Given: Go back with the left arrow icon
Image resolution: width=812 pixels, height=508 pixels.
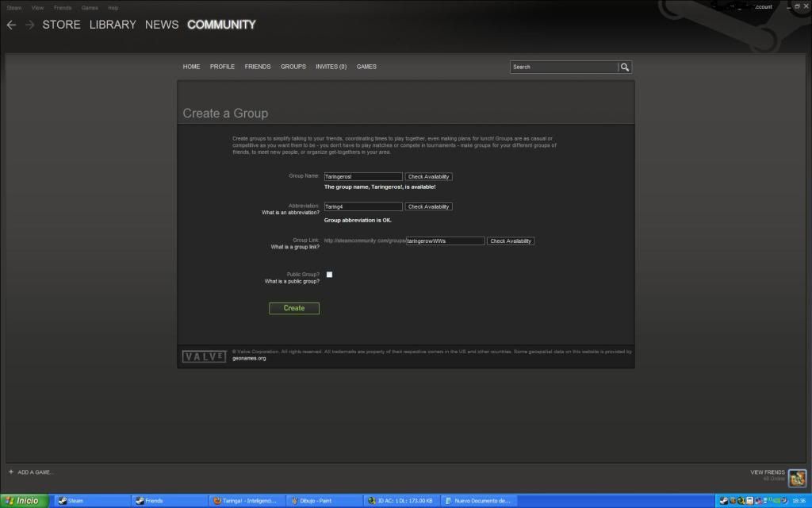Looking at the screenshot, I should (x=11, y=25).
